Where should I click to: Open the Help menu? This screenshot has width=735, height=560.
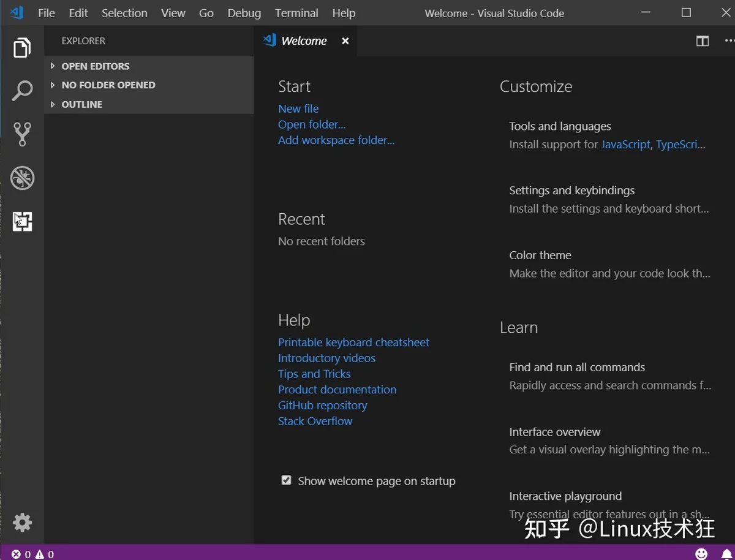(x=344, y=13)
